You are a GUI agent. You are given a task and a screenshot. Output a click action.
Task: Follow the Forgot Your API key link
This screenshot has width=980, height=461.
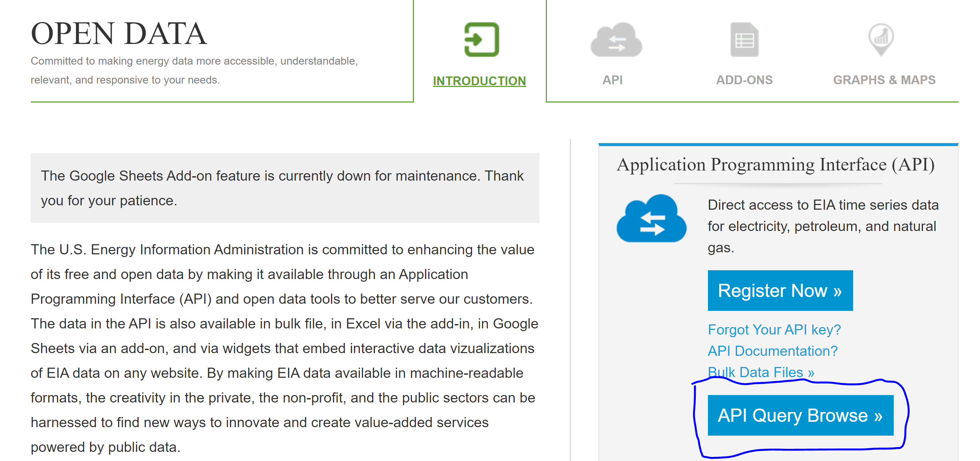[x=774, y=329]
